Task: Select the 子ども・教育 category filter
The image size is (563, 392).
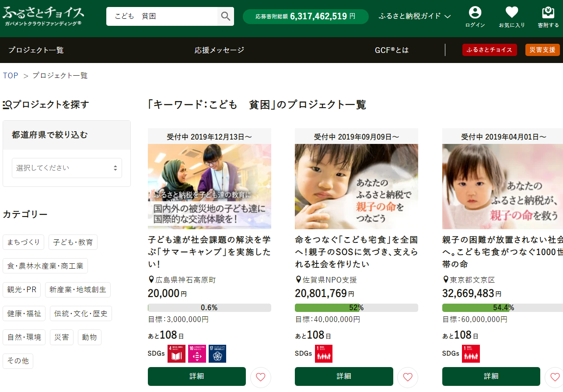Action: coord(73,242)
